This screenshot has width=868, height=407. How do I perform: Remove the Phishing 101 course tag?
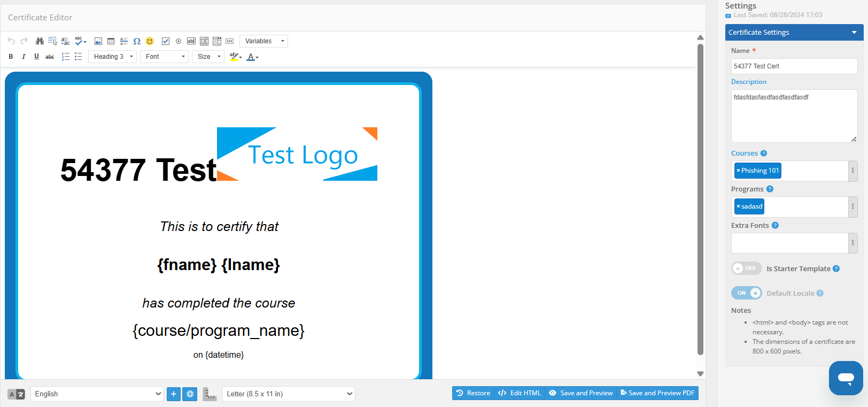click(738, 171)
